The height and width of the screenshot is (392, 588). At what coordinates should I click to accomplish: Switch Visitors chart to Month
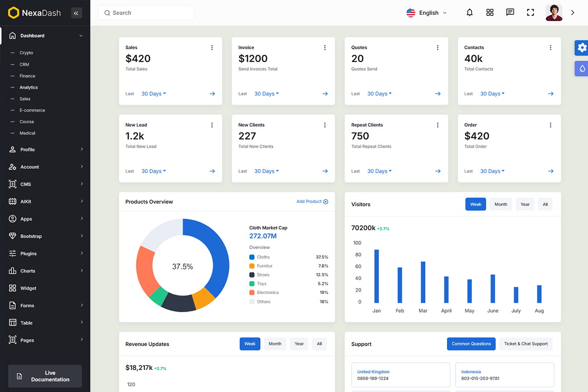pyautogui.click(x=501, y=204)
